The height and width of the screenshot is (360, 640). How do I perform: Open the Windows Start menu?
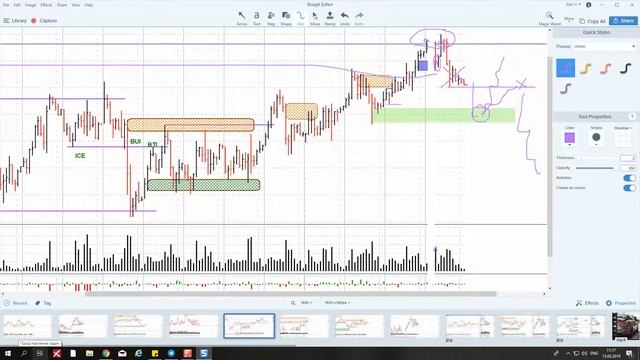click(x=7, y=353)
